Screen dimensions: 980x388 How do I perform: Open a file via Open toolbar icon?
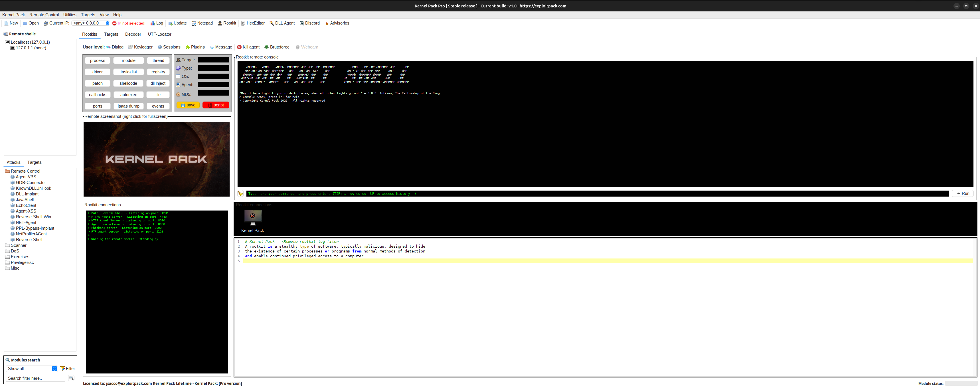[x=31, y=23]
